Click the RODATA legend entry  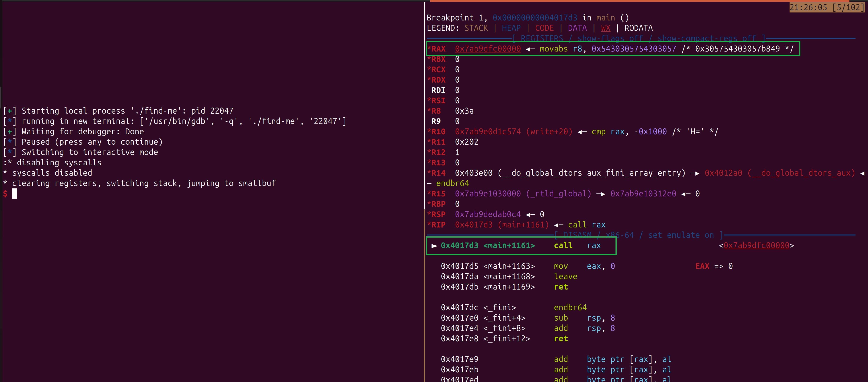pyautogui.click(x=638, y=28)
